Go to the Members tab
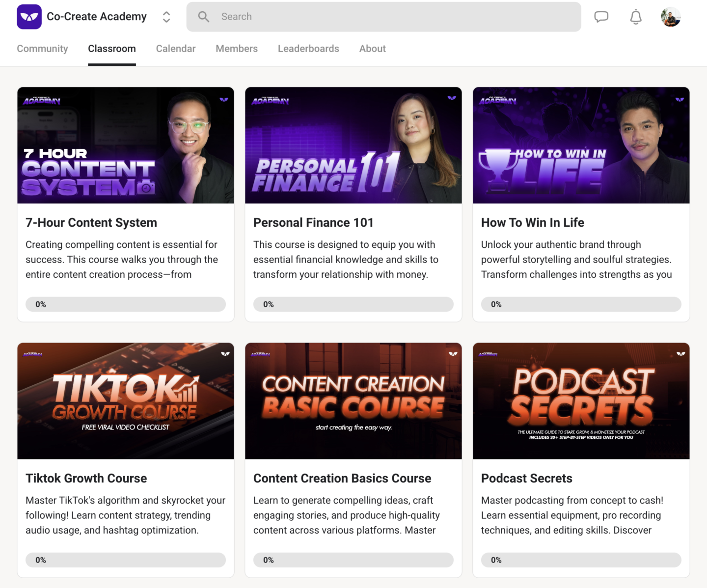 pyautogui.click(x=237, y=49)
